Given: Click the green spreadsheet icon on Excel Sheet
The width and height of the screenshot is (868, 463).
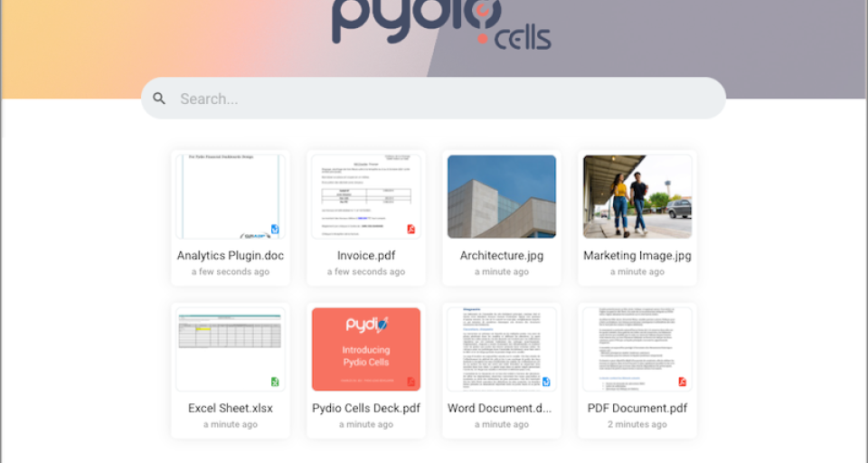Looking at the screenshot, I should point(275,382).
